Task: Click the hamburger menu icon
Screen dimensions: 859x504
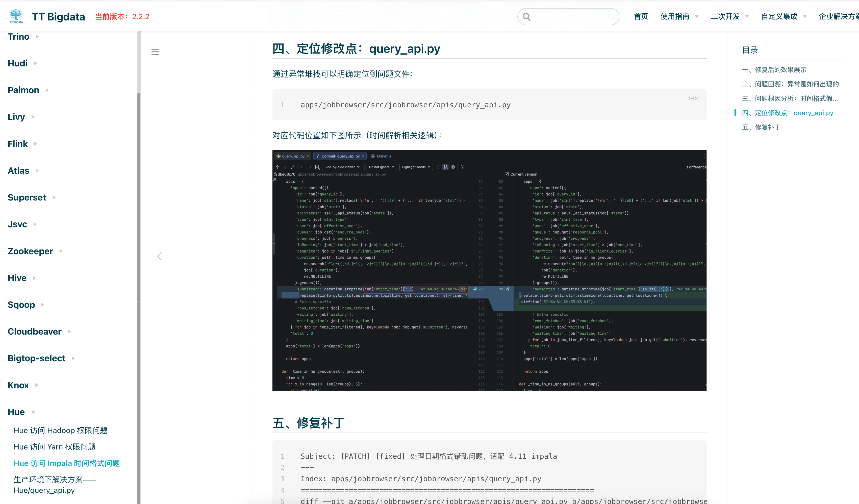Action: click(x=155, y=52)
